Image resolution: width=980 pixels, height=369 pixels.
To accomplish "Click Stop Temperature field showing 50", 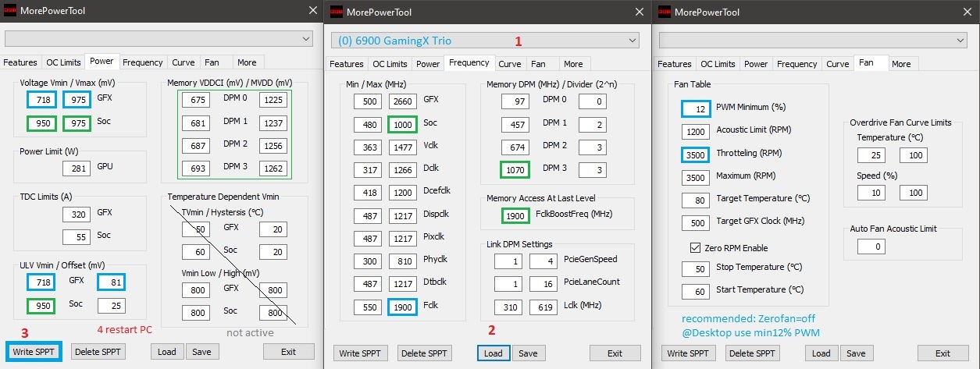I will 695,269.
